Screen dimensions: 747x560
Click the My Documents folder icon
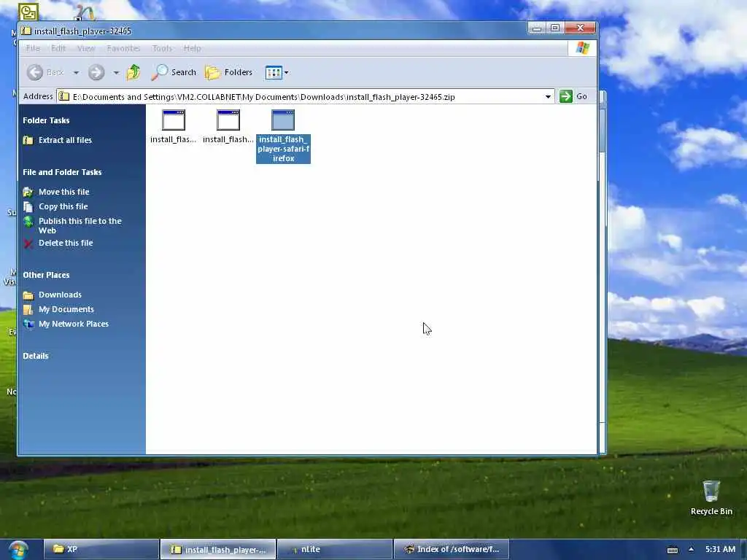click(x=28, y=309)
